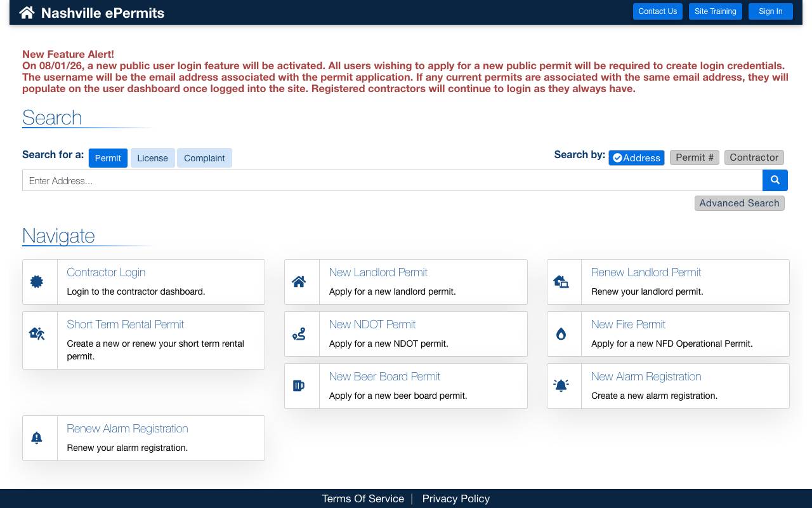Search by Permit # option
The height and width of the screenshot is (508, 812).
coord(695,157)
